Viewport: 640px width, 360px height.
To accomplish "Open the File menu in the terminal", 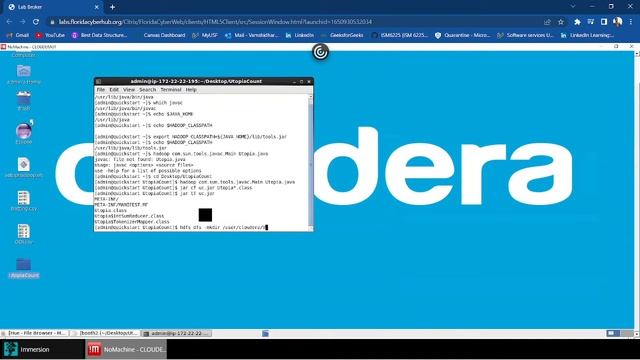I will pos(100,89).
